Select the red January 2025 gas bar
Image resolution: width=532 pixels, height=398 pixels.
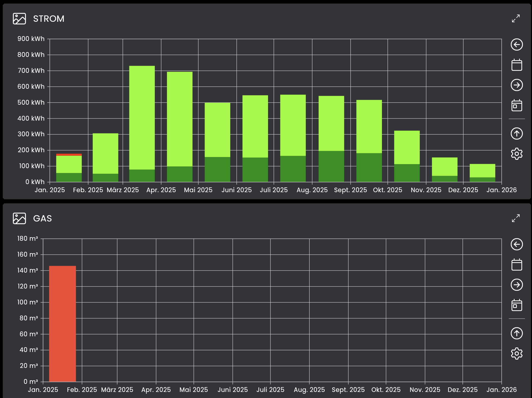coord(62,324)
